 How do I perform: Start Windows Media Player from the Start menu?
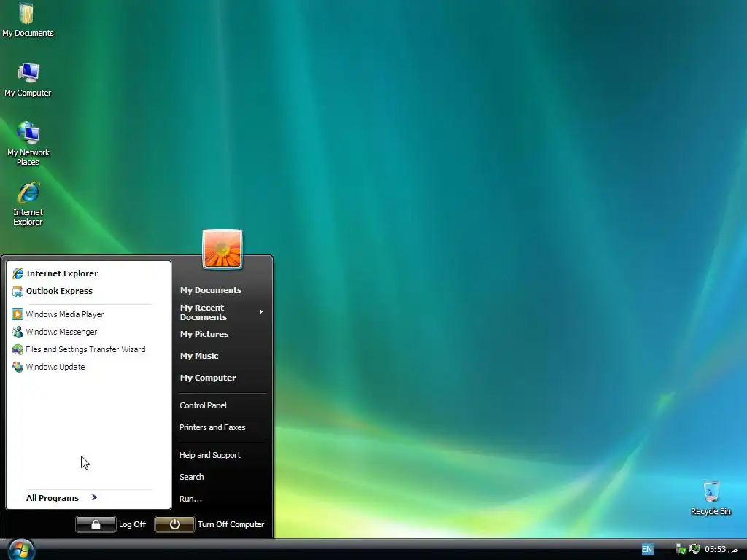click(58, 314)
